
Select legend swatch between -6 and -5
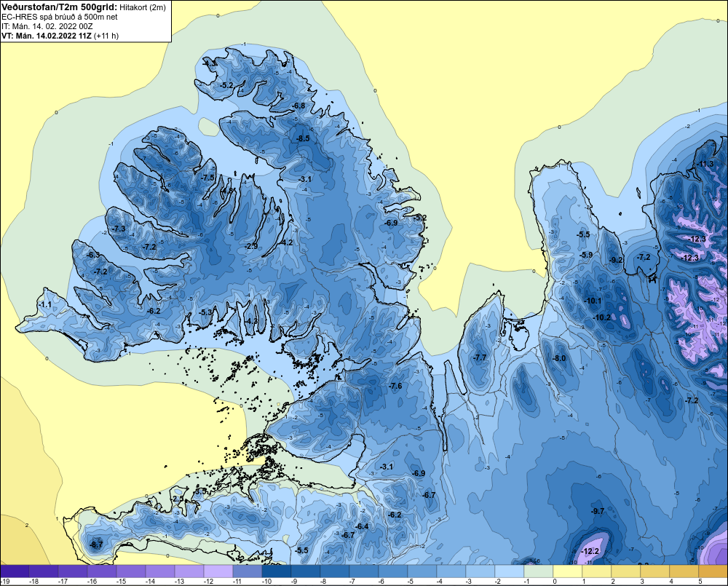(393, 571)
